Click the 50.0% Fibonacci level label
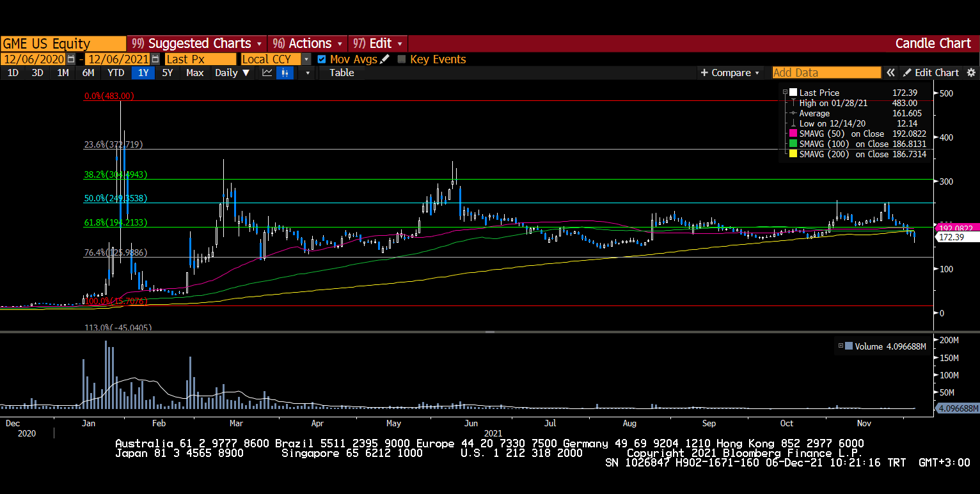980x494 pixels. click(116, 199)
